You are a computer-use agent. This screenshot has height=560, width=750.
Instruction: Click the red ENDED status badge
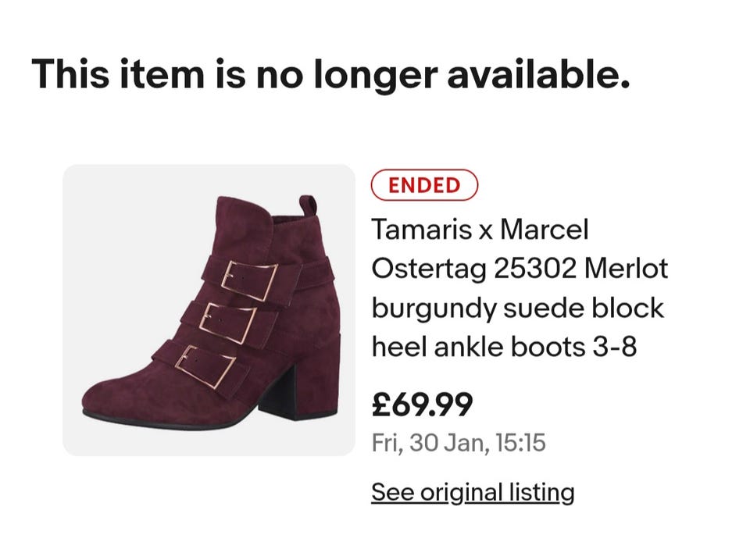click(x=423, y=185)
